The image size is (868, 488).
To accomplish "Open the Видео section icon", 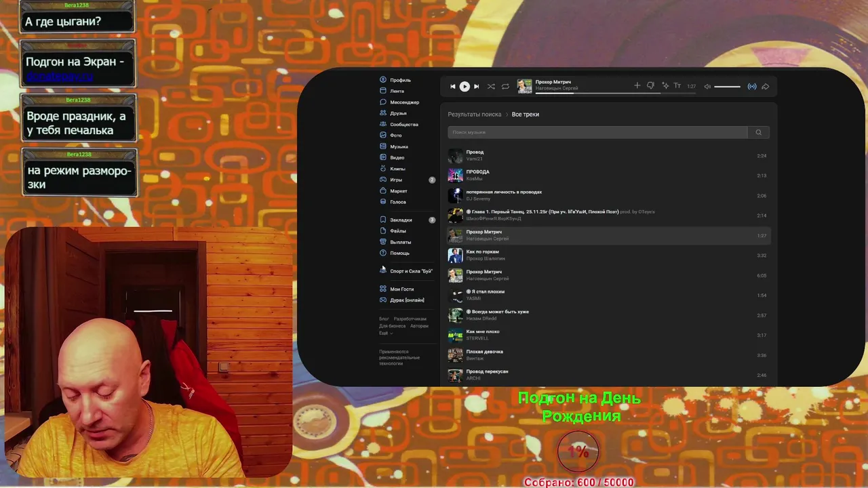I will click(383, 157).
